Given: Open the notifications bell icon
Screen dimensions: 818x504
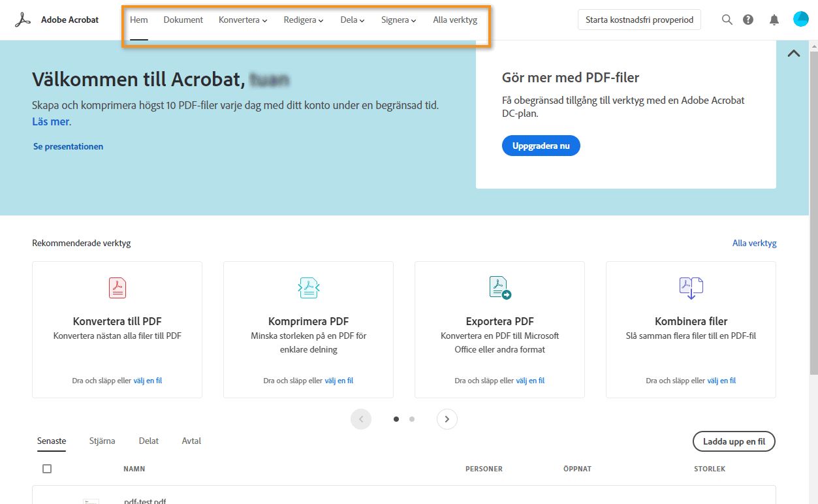Looking at the screenshot, I should (774, 20).
